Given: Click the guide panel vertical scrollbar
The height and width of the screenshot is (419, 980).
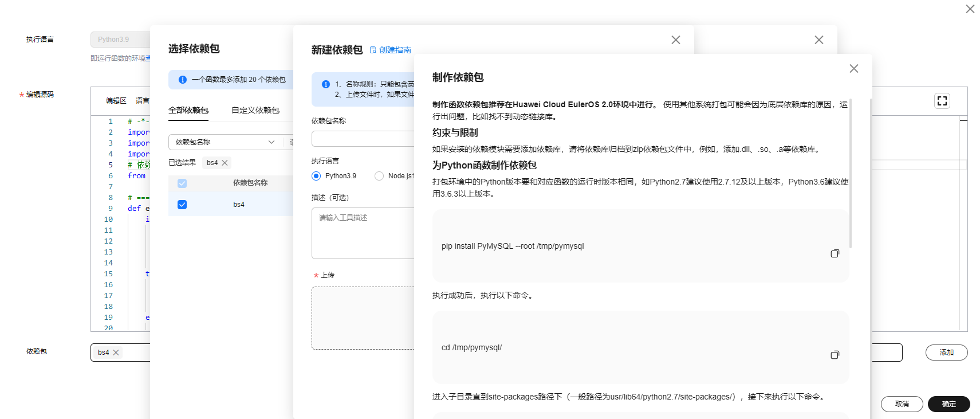Looking at the screenshot, I should tap(850, 172).
